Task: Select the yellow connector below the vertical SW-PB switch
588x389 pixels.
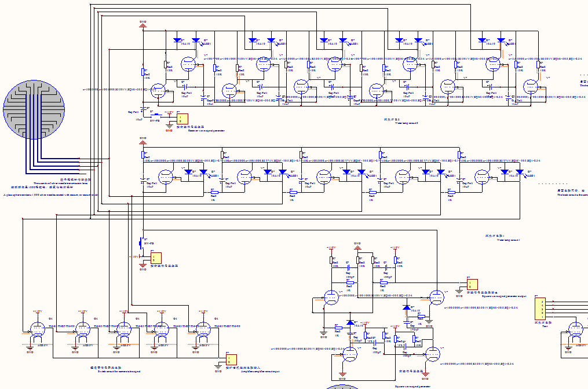Action: coord(156,258)
